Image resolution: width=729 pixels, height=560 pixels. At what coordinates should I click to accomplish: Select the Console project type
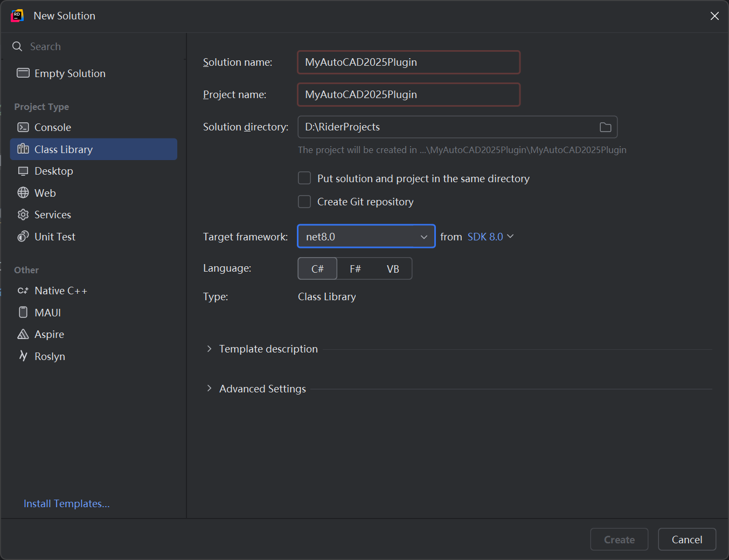point(94,127)
